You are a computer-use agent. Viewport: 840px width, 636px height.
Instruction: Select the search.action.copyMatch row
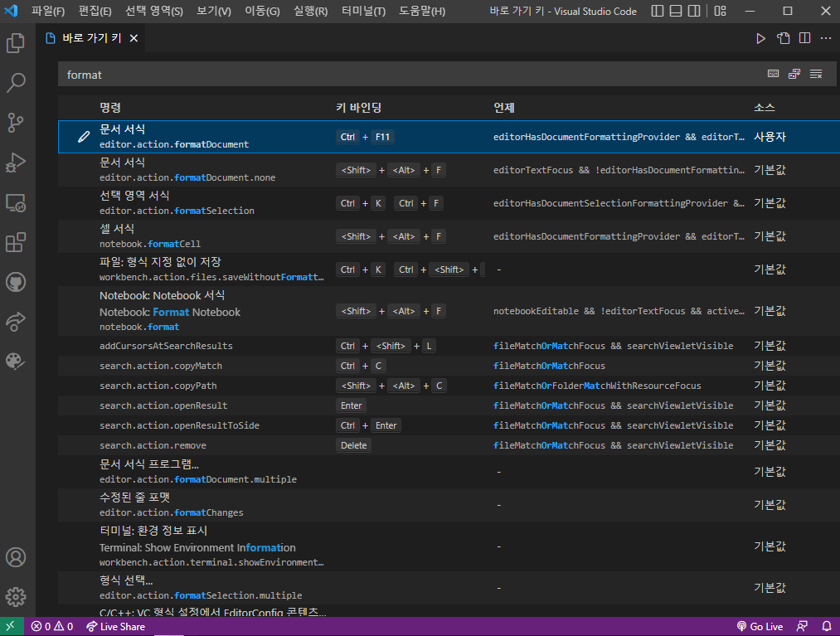(449, 366)
